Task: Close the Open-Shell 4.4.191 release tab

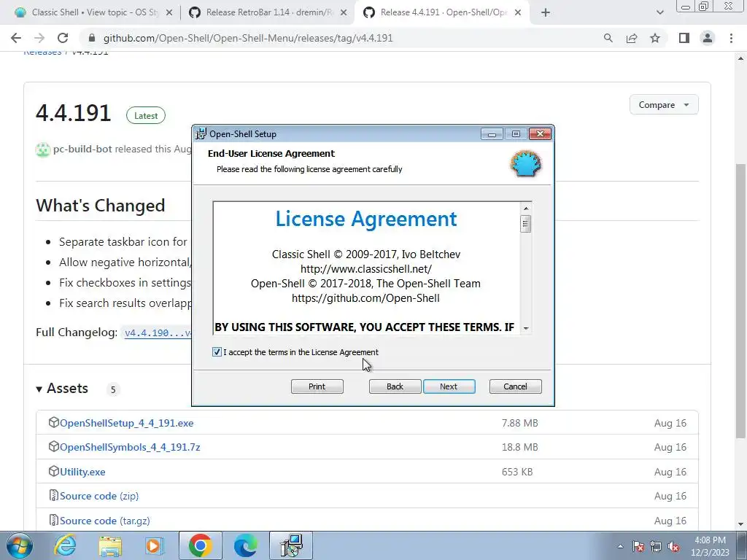Action: point(518,13)
